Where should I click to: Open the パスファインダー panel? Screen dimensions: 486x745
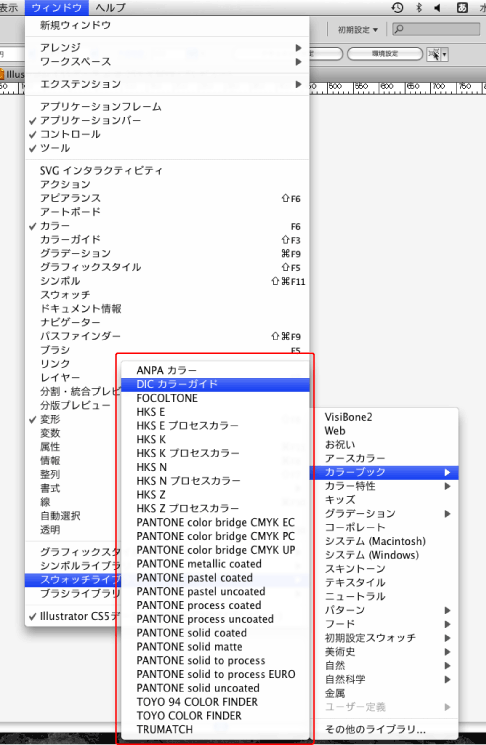[167, 336]
